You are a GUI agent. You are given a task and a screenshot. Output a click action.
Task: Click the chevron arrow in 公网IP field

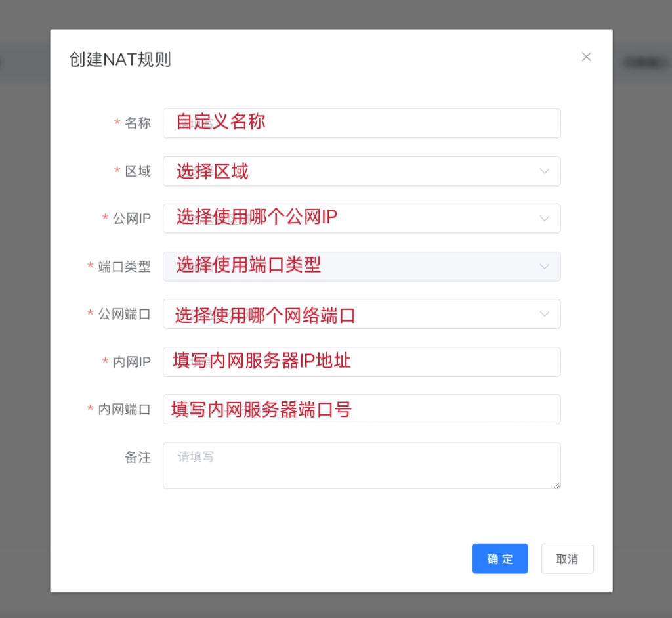click(x=544, y=219)
